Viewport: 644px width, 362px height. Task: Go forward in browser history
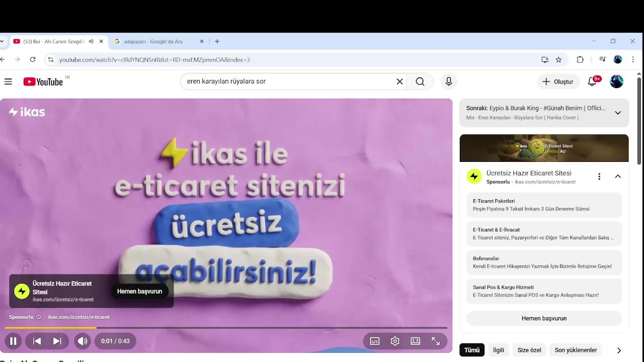[17, 59]
